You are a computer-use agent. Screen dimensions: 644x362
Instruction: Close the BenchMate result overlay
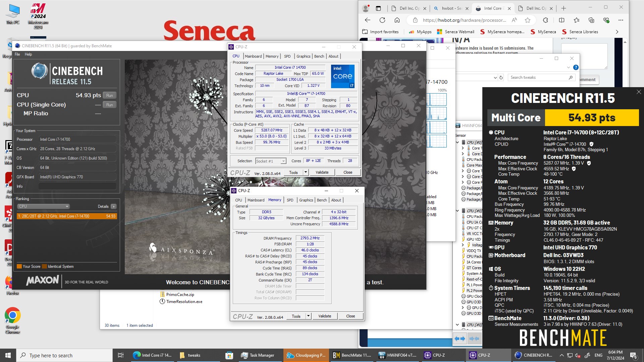click(x=639, y=92)
